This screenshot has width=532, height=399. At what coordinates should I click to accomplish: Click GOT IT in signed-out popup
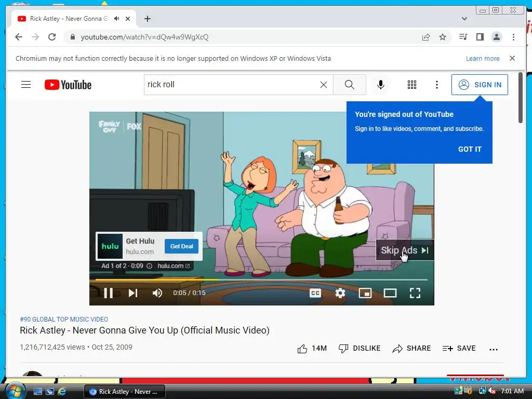coord(470,149)
